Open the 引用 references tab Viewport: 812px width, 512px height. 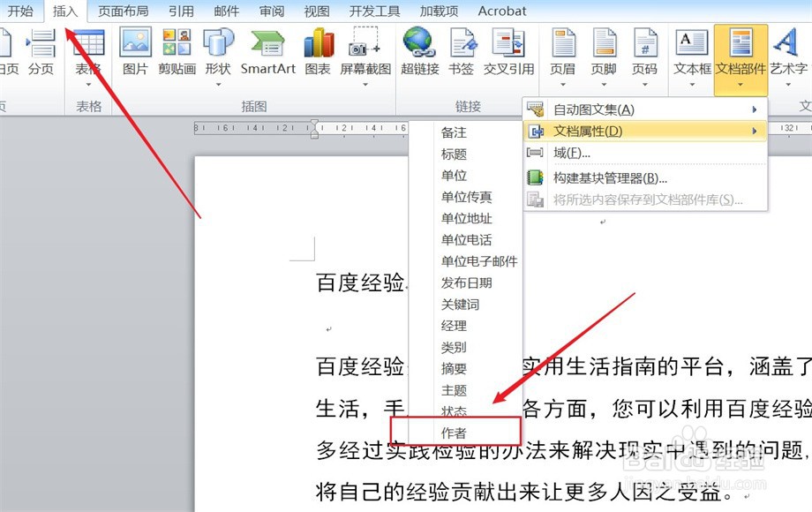(x=181, y=11)
